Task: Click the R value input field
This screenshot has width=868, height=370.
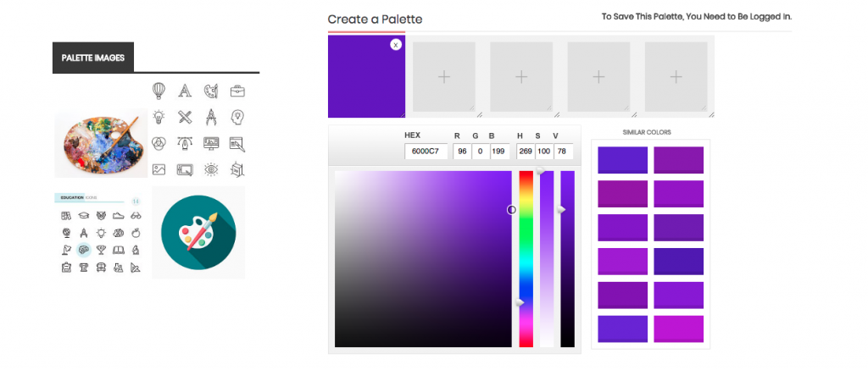Action: coord(461,152)
